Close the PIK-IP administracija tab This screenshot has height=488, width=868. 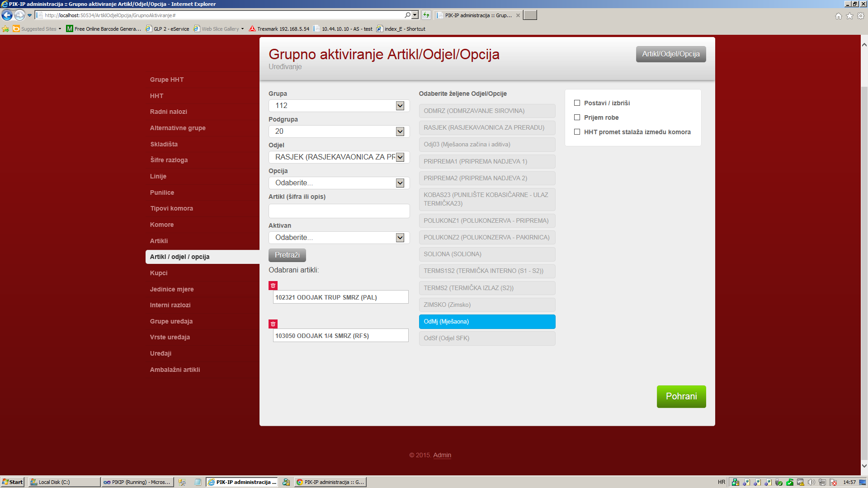coord(518,15)
